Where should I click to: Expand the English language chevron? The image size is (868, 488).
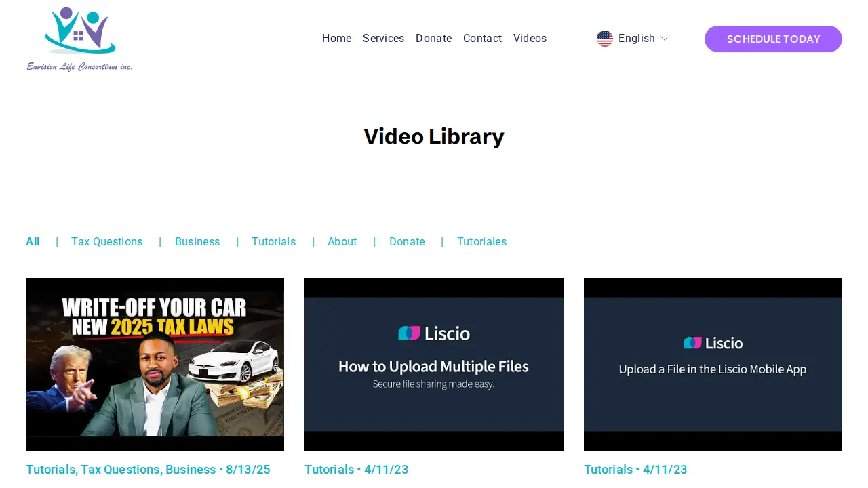(665, 39)
